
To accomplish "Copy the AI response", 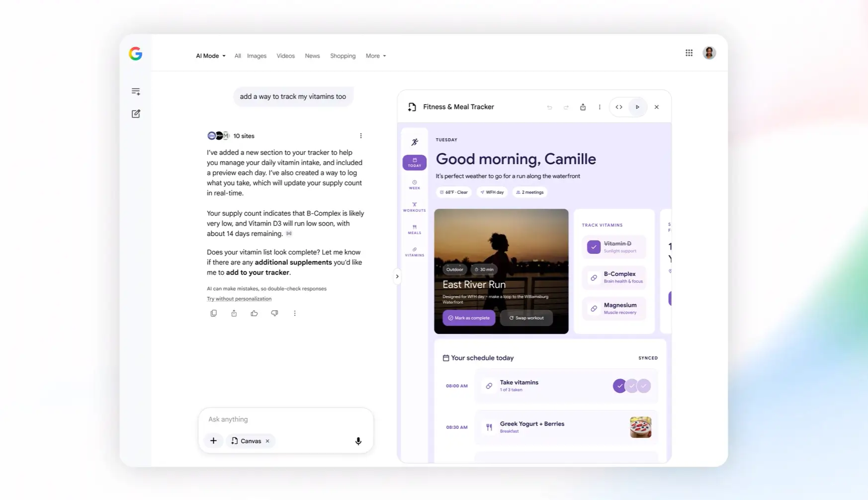I will point(214,313).
